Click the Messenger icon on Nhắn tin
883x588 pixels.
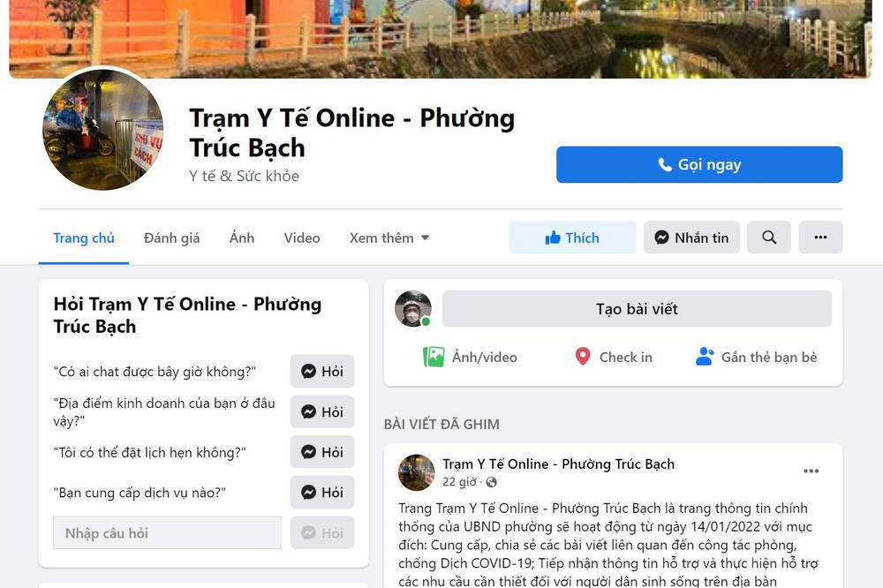point(661,237)
